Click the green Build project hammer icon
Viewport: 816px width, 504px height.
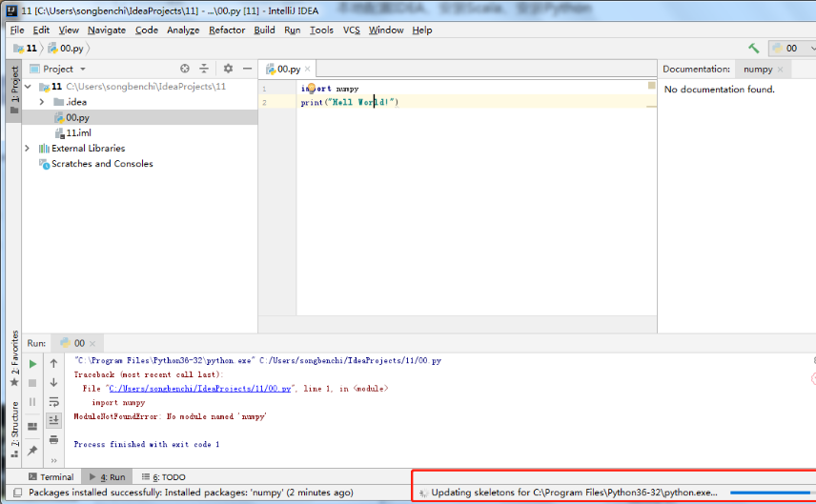[x=753, y=49]
